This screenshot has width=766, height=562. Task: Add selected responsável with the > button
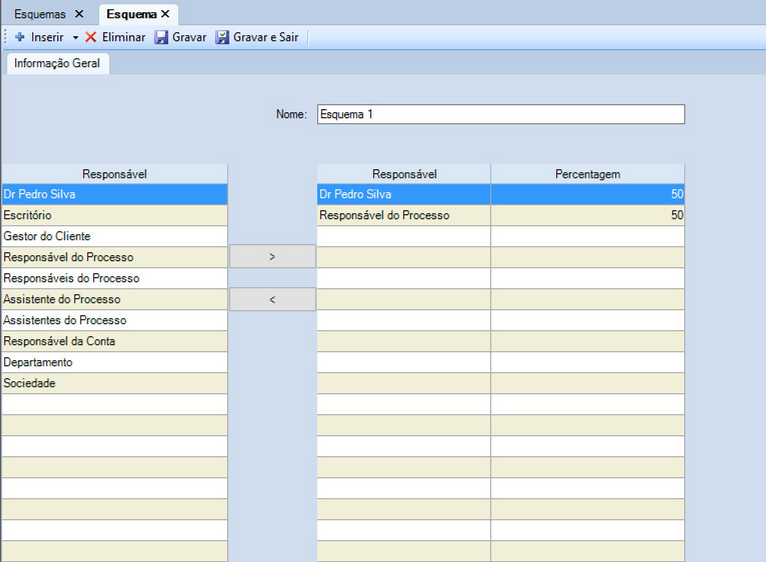[x=273, y=257]
